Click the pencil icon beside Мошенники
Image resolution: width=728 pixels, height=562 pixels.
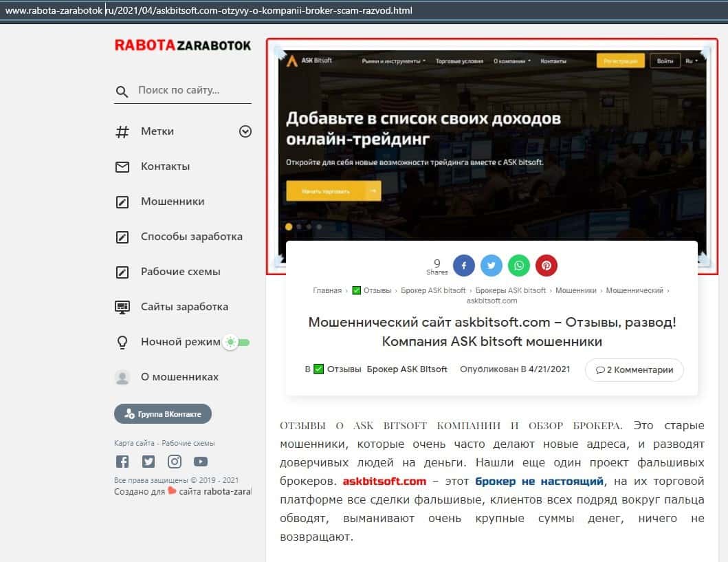pos(122,202)
